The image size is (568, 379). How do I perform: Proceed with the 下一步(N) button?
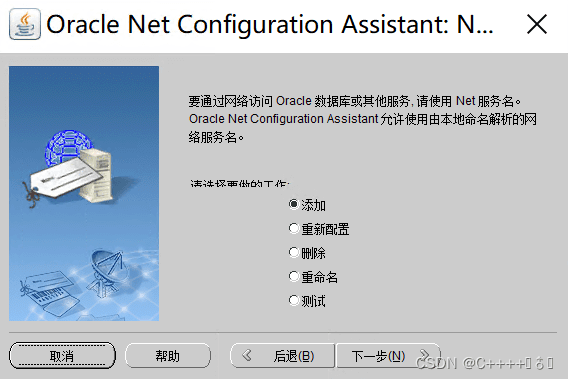point(388,356)
